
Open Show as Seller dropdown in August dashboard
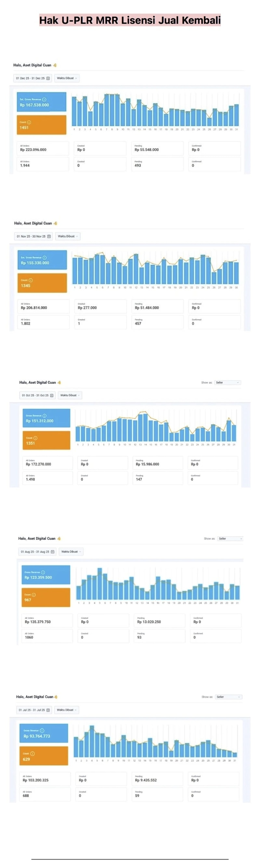(230, 539)
